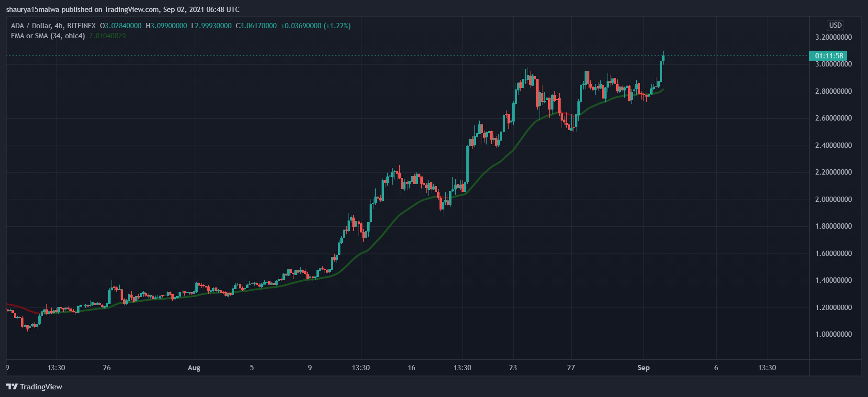The height and width of the screenshot is (397, 868).
Task: Click the 3.20000000 price axis label
Action: point(834,37)
